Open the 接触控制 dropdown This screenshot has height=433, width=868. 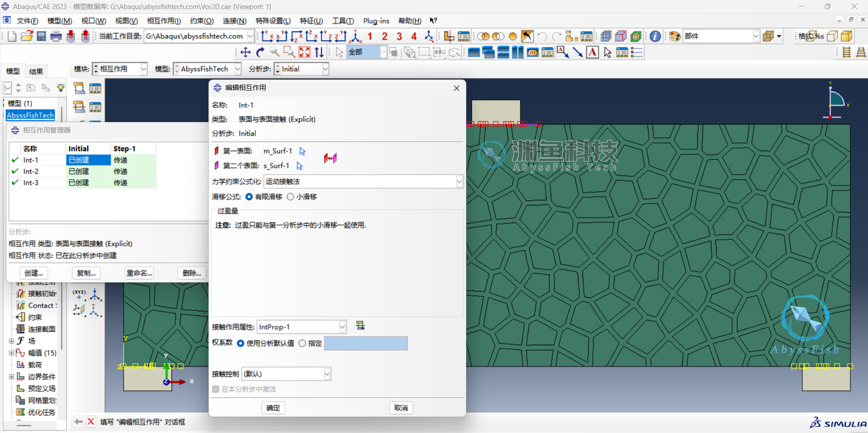327,374
